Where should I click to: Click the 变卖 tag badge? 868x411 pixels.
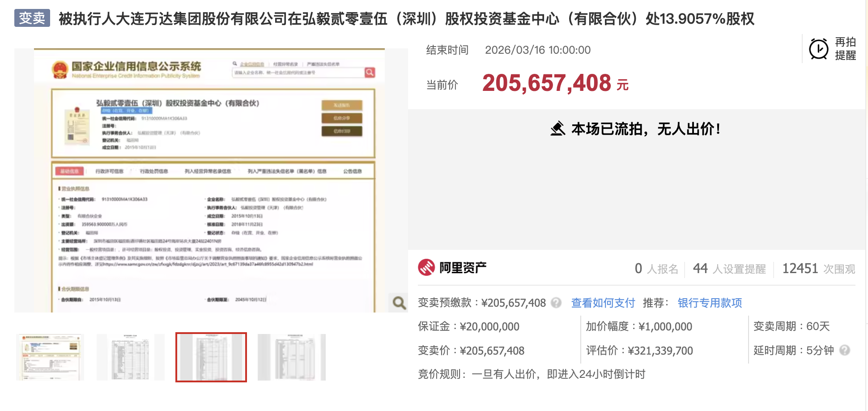(32, 18)
